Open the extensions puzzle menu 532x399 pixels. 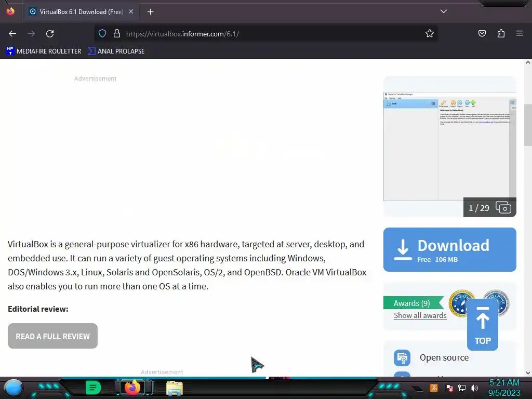point(501,33)
